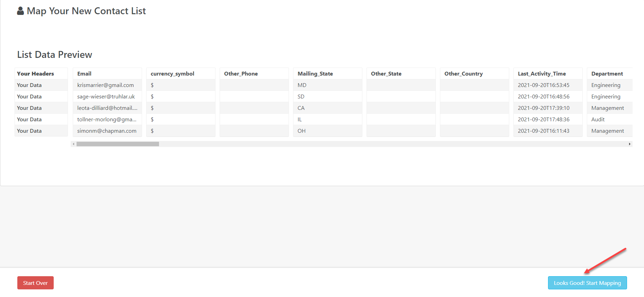Click timestamp 2021-09-20T16:11:43
644x297 pixels.
point(544,131)
